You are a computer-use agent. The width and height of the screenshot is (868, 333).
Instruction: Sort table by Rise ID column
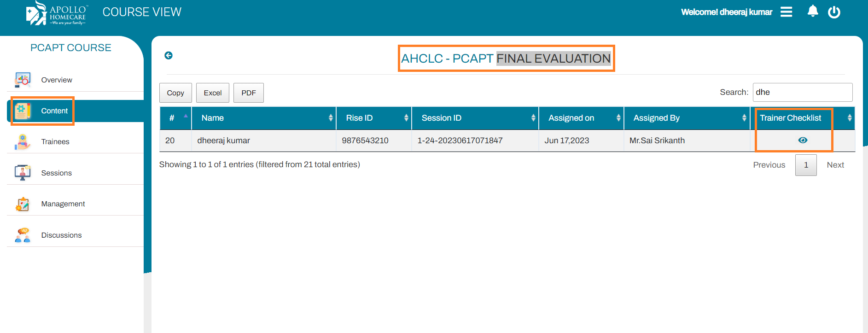coord(374,118)
